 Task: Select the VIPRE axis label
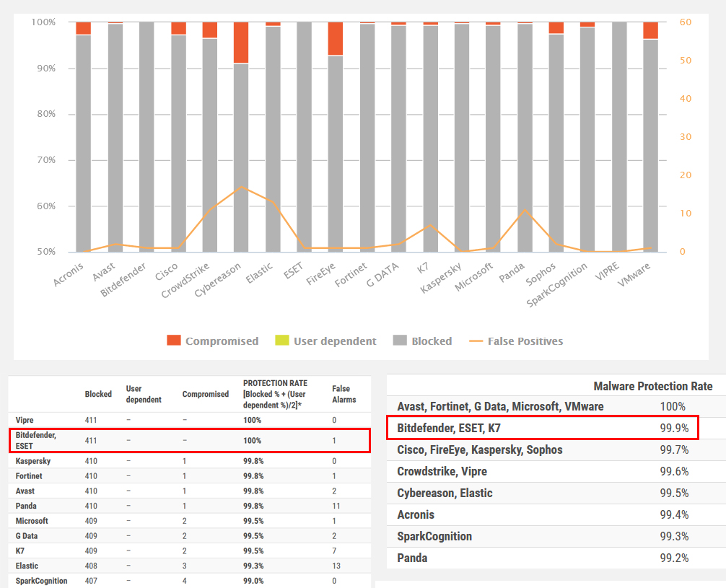pyautogui.click(x=607, y=271)
